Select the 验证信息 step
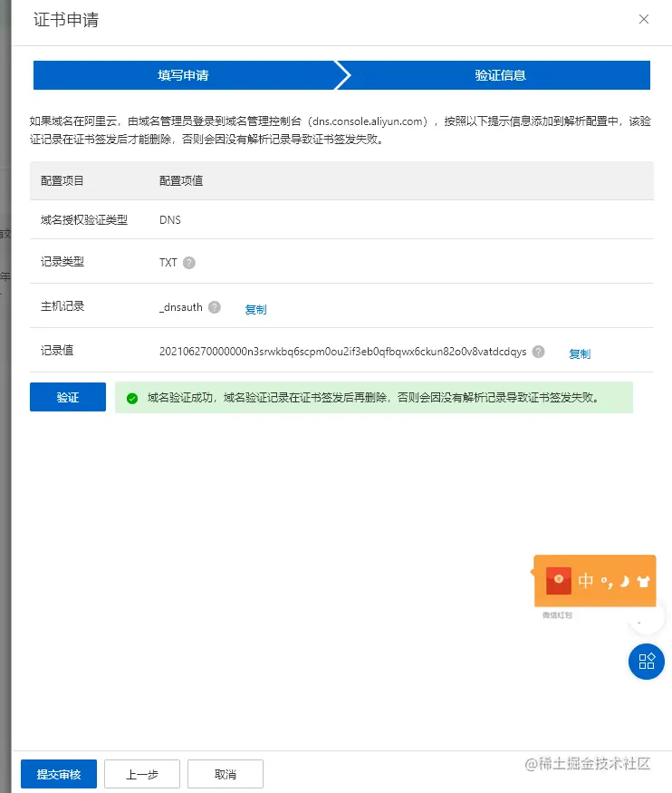Screen dimensions: 672x793 [x=500, y=75]
